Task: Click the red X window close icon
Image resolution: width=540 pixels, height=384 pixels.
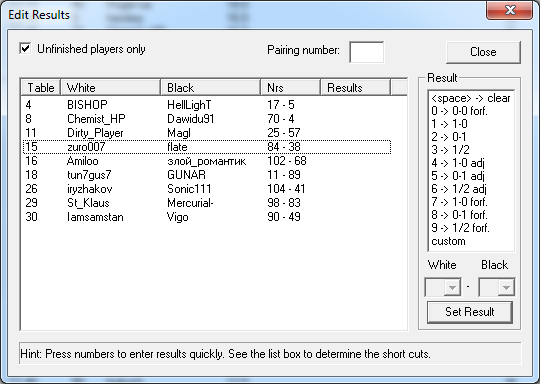Action: click(510, 11)
